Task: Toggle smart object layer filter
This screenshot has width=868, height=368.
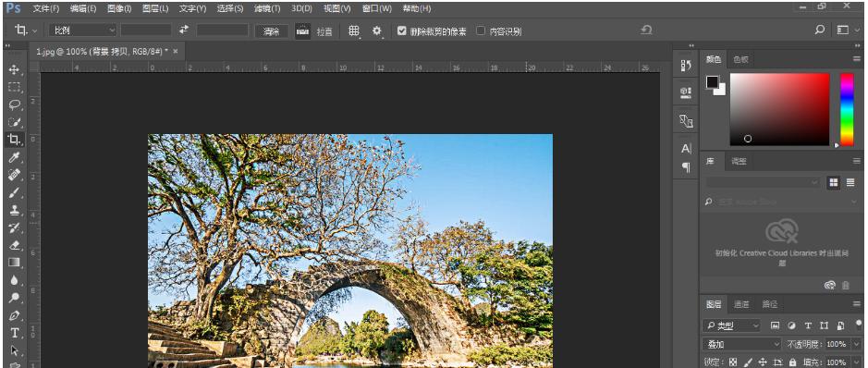Action: pos(841,326)
